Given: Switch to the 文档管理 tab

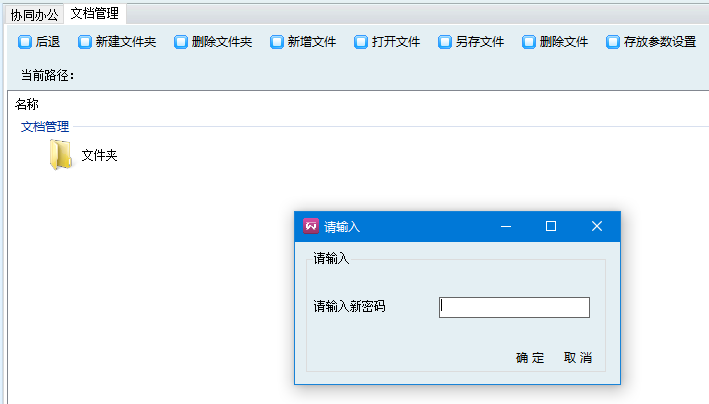Looking at the screenshot, I should tap(95, 14).
